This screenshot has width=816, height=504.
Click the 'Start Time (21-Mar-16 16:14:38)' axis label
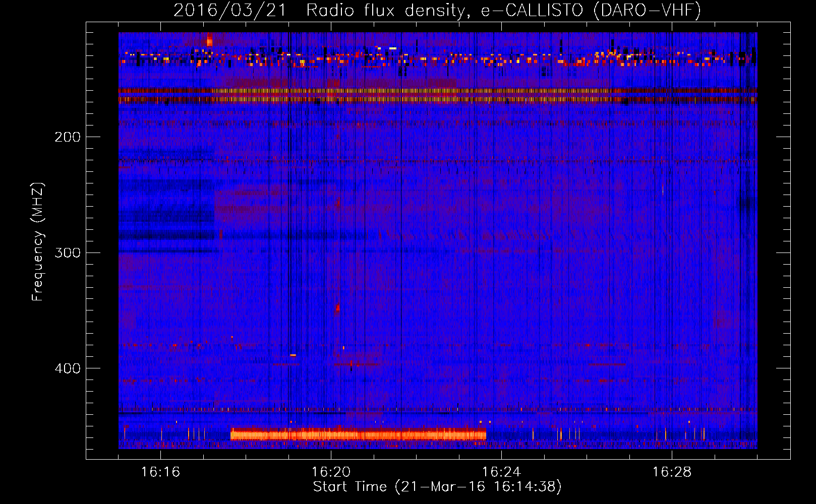(437, 487)
